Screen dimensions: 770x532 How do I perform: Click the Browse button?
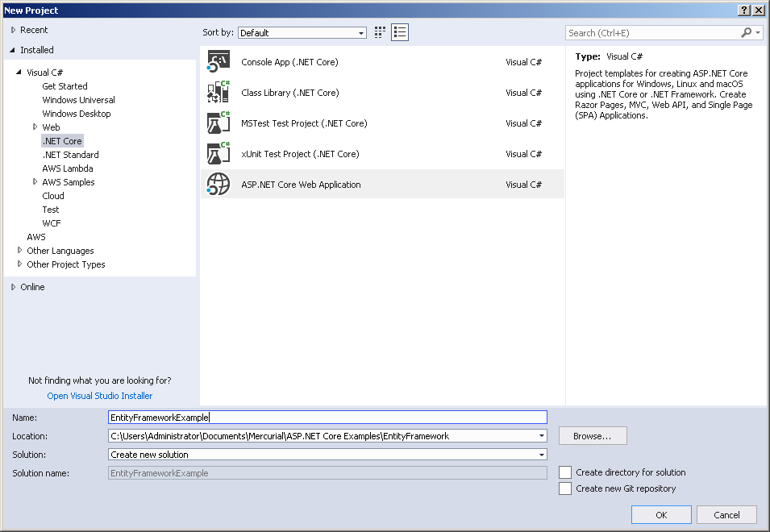(x=592, y=435)
